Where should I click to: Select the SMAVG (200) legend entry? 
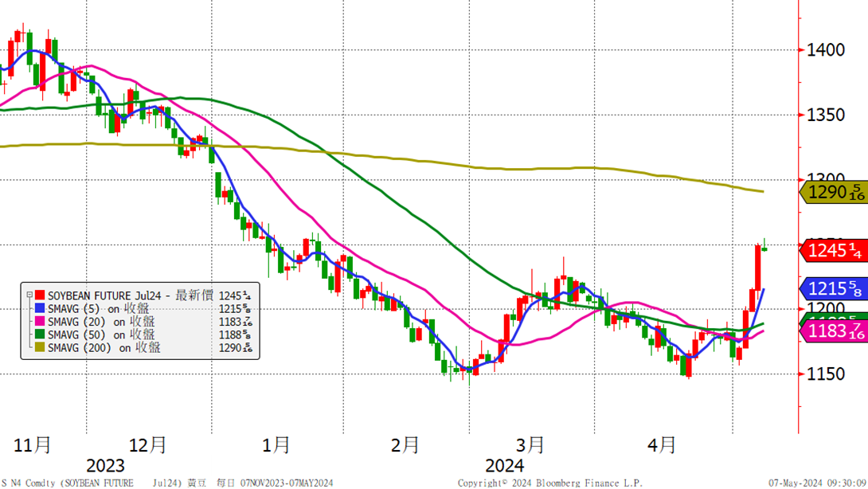pyautogui.click(x=104, y=348)
